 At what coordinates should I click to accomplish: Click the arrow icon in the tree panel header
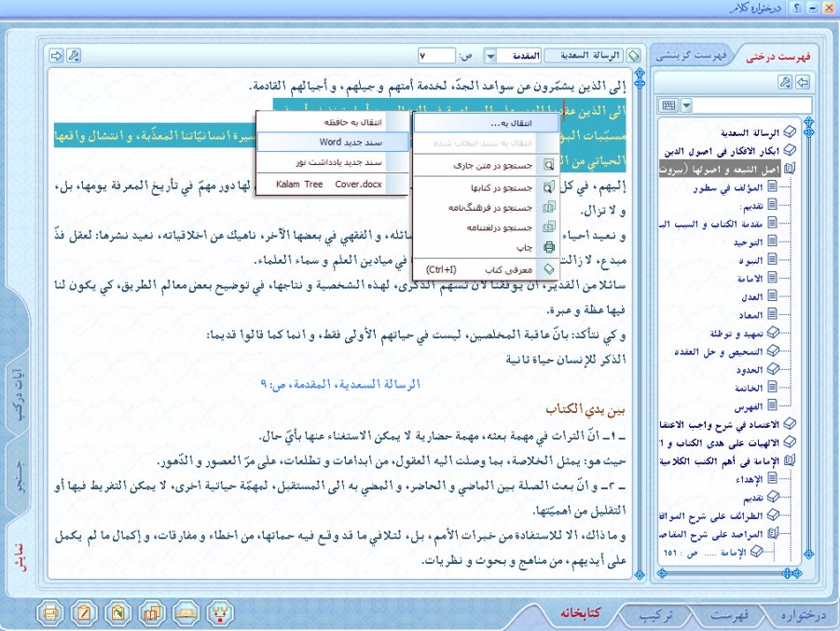click(802, 83)
